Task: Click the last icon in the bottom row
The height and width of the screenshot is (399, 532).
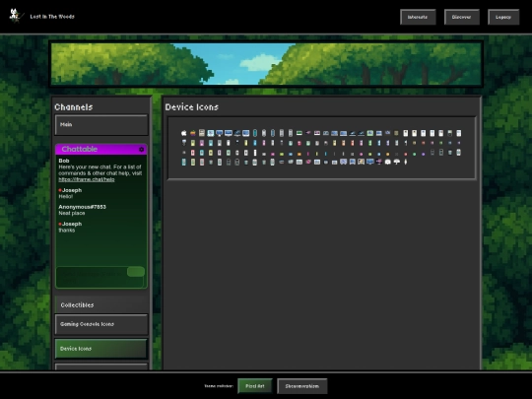Action: tap(406, 162)
